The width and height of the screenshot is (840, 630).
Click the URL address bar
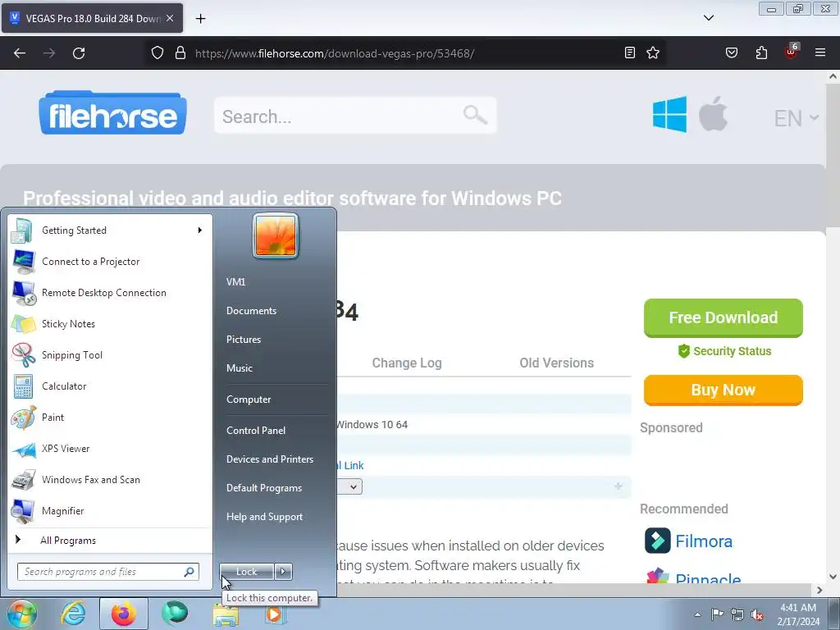coord(404,53)
